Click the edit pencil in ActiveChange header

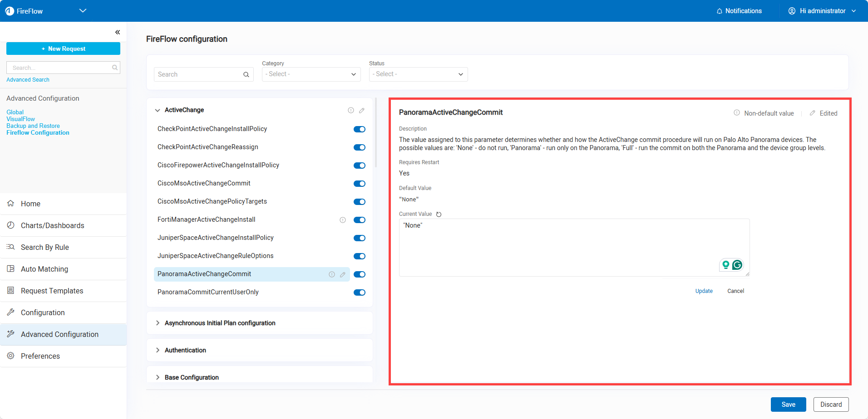362,110
